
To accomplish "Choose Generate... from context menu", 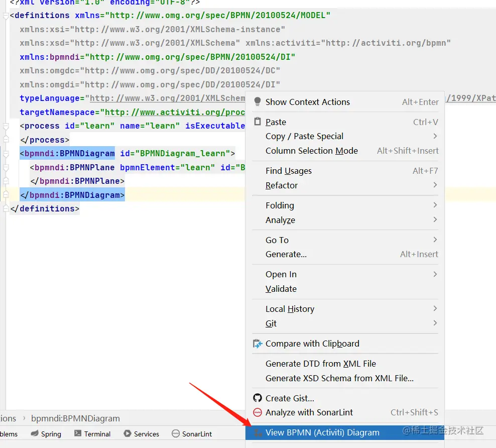I will [x=345, y=254].
